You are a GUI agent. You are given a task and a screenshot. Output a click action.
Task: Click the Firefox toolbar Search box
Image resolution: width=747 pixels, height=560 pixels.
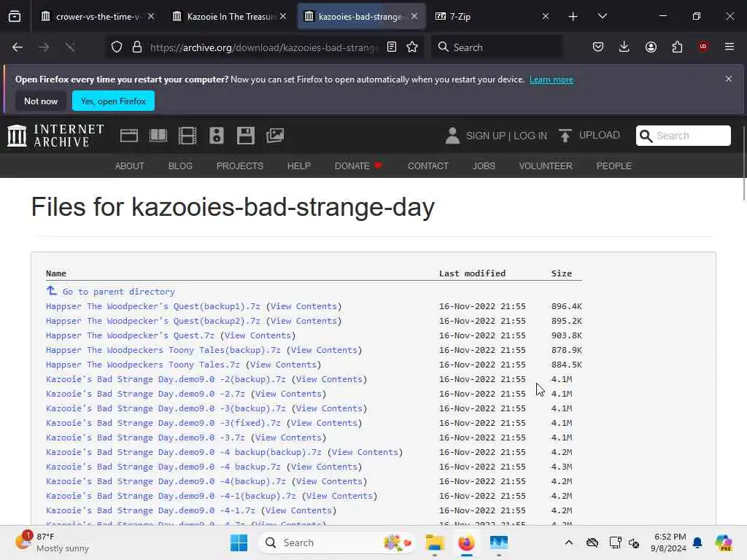point(497,47)
